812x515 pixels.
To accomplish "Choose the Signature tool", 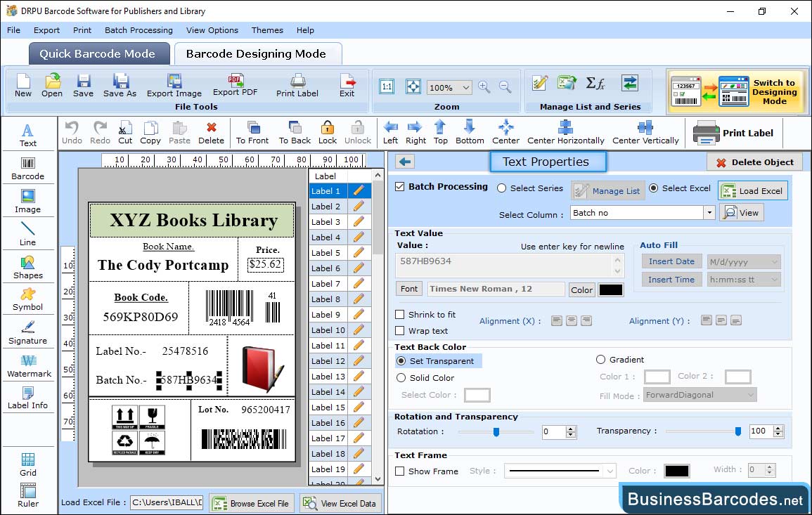I will click(x=28, y=333).
